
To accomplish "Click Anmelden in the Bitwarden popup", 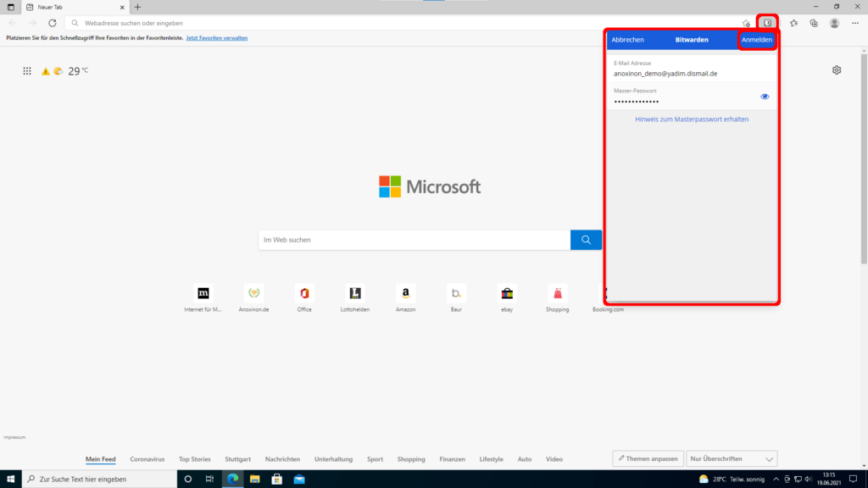I will (757, 40).
